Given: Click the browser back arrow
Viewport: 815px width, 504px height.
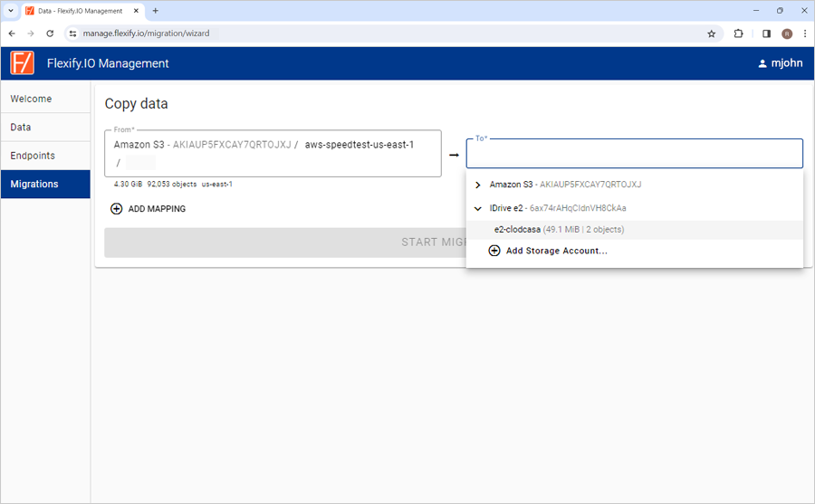Looking at the screenshot, I should pos(12,33).
